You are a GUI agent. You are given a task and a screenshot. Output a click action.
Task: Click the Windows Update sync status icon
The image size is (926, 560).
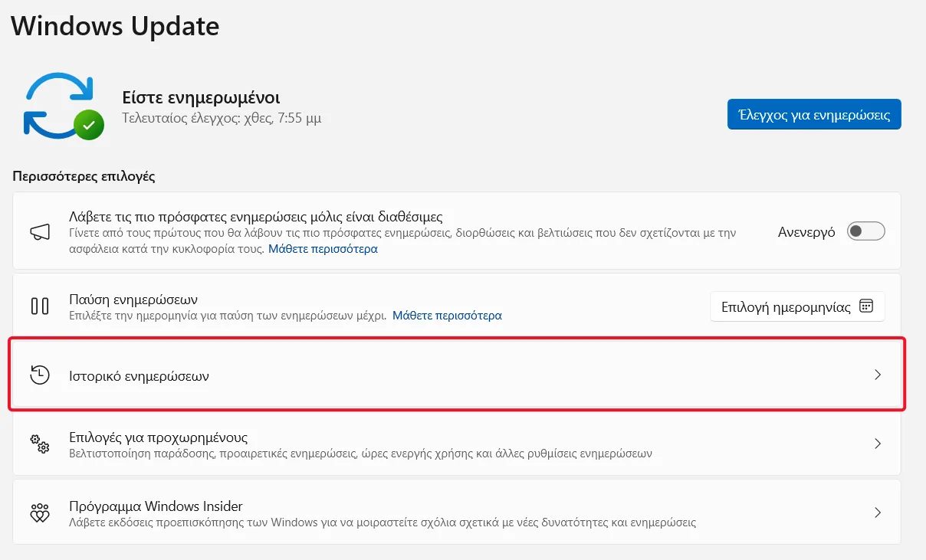click(x=64, y=107)
